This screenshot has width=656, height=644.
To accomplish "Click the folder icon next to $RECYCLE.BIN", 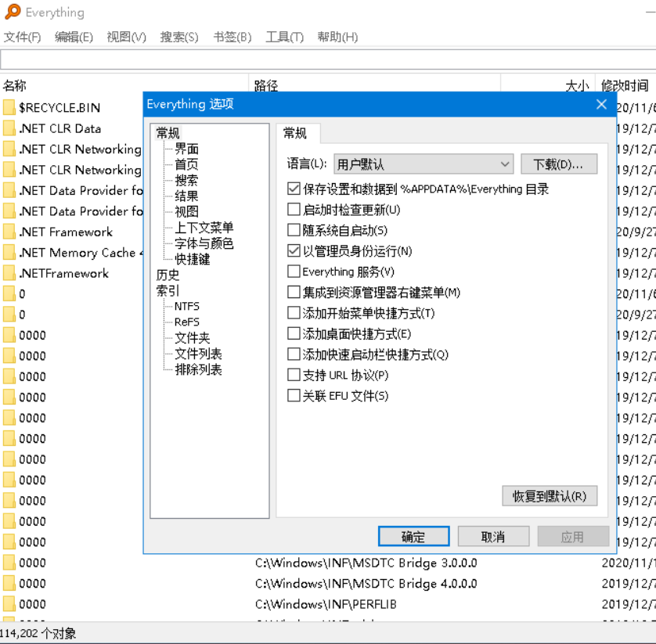I will [9, 108].
